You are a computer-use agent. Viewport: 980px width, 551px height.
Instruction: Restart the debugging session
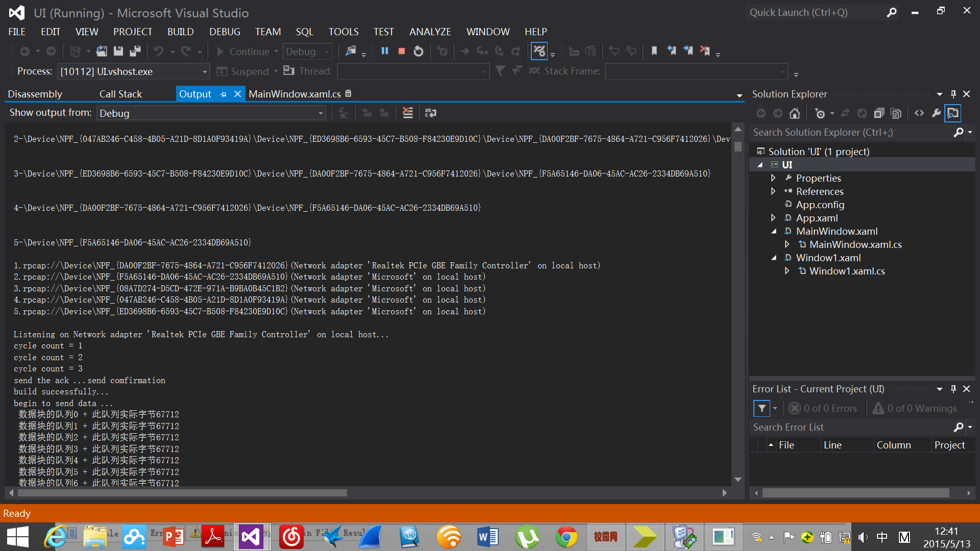[418, 51]
